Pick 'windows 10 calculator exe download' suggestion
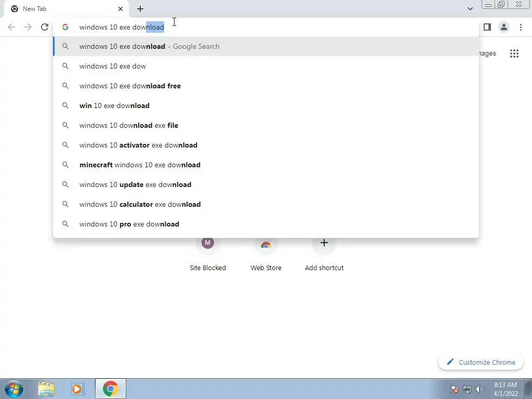The image size is (532, 399). [266, 204]
